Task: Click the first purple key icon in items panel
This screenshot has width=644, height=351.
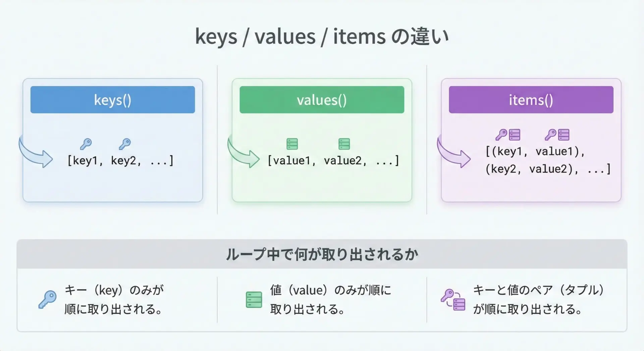Action: (501, 135)
